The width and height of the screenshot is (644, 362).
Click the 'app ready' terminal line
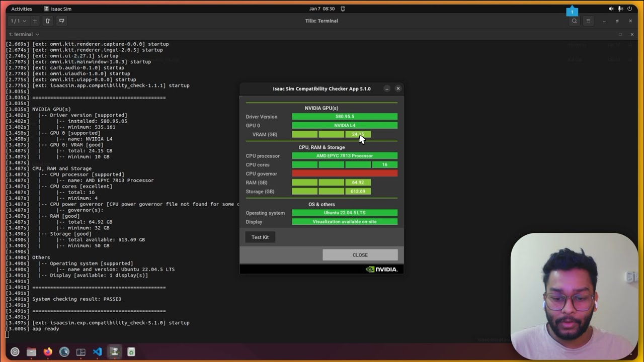click(x=45, y=329)
